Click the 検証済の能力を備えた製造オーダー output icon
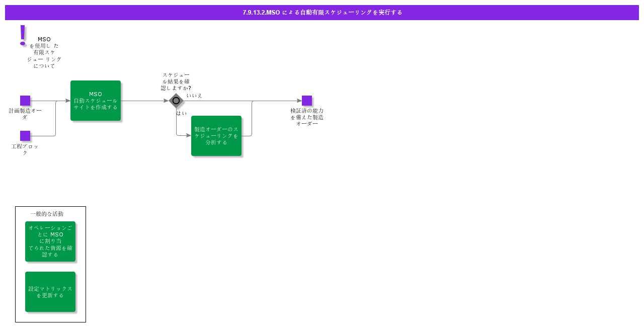The width and height of the screenshot is (644, 327). pos(307,101)
